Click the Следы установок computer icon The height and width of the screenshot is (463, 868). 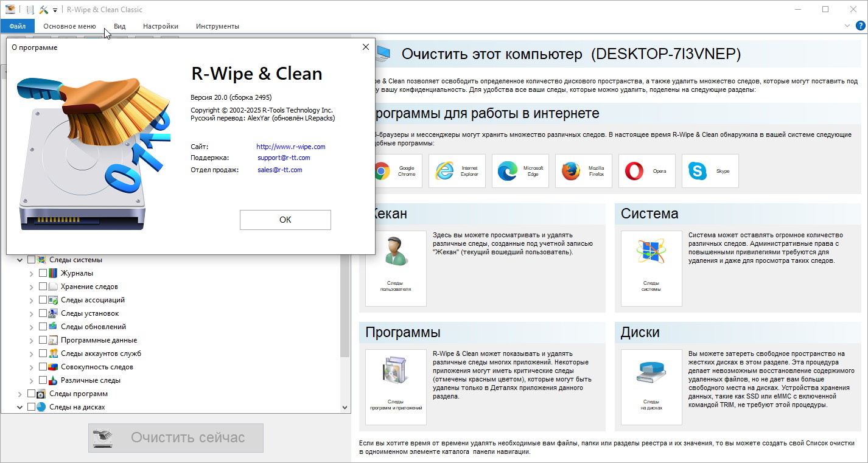[53, 313]
